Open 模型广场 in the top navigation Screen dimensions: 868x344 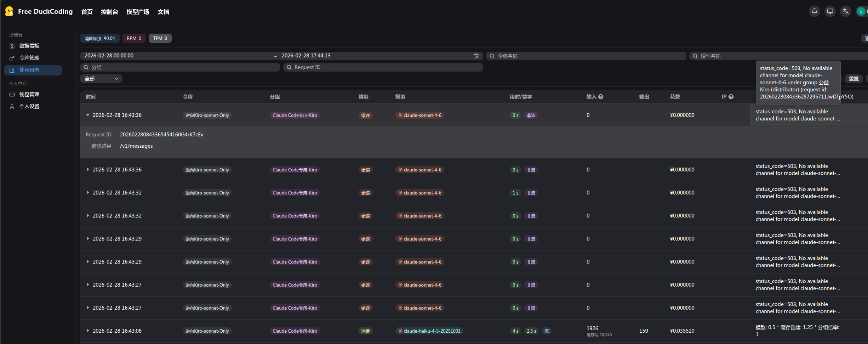tap(138, 12)
